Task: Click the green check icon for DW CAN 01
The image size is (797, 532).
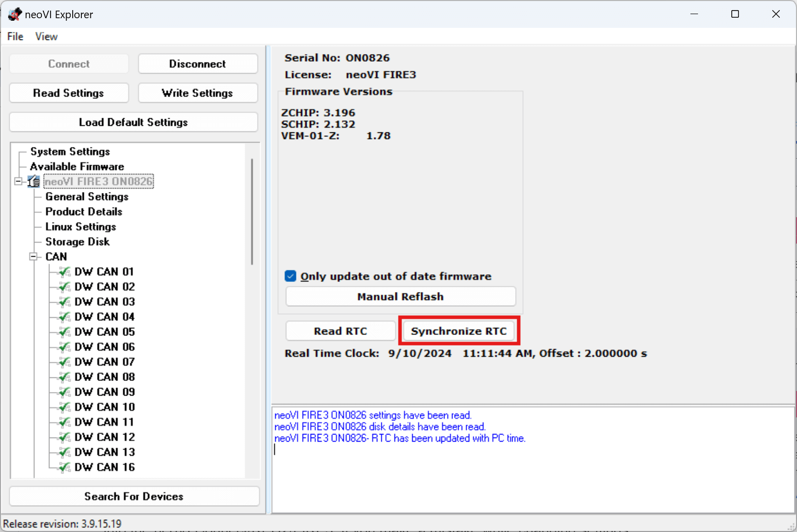Action: click(x=64, y=272)
